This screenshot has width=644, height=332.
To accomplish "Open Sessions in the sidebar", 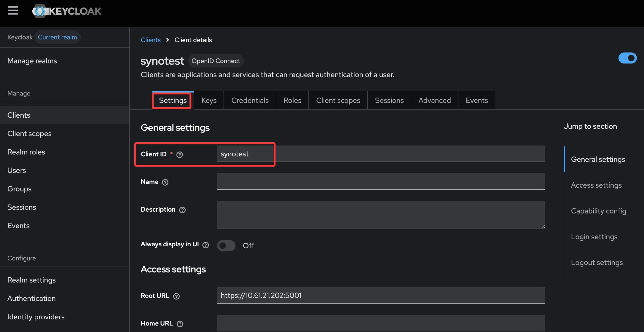I will coord(65,207).
